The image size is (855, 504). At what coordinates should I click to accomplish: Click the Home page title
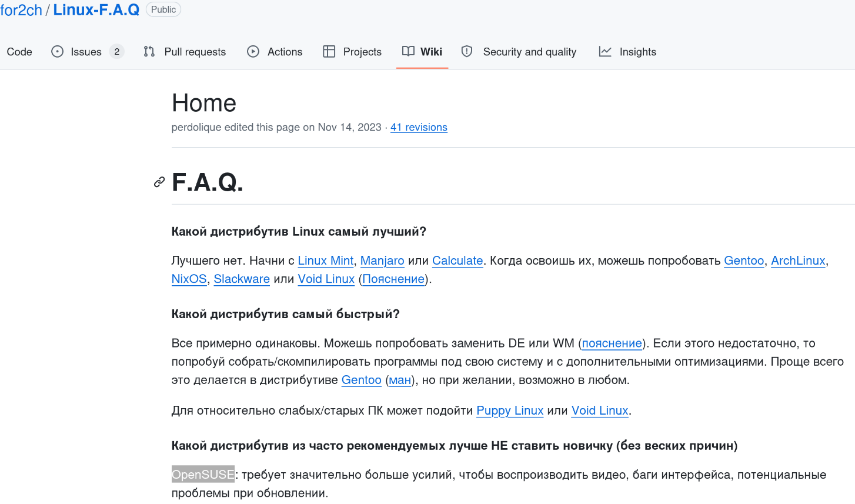pos(204,104)
